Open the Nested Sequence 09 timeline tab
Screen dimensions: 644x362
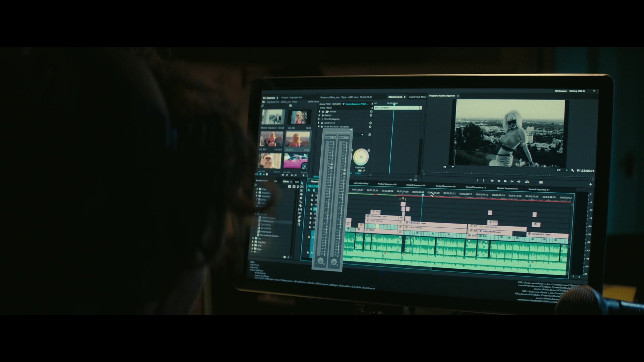445,186
